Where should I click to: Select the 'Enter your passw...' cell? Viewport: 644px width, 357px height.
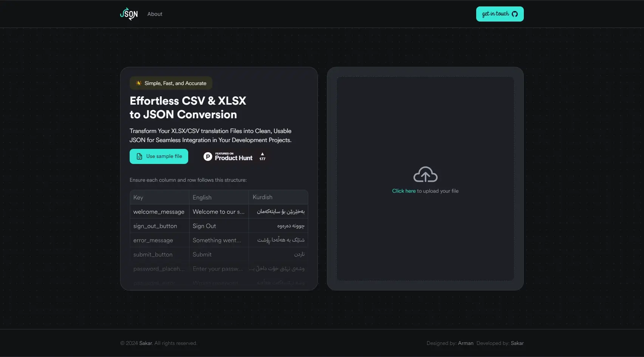[219, 269]
